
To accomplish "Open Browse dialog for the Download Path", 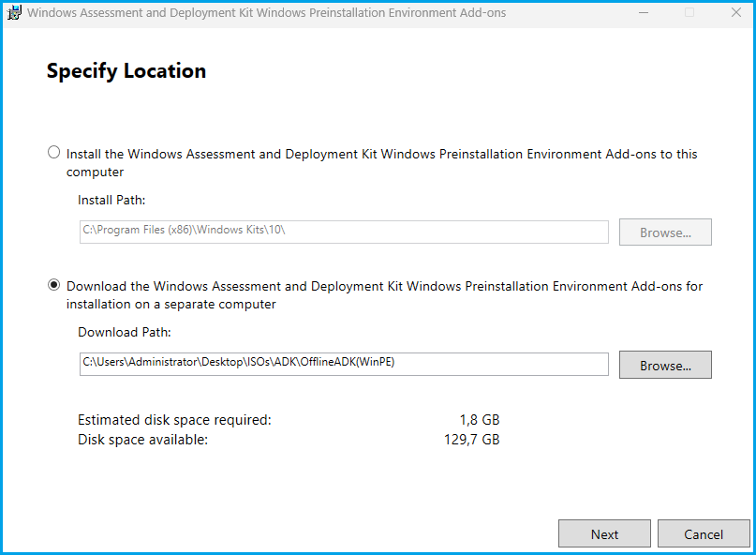I will click(x=665, y=366).
